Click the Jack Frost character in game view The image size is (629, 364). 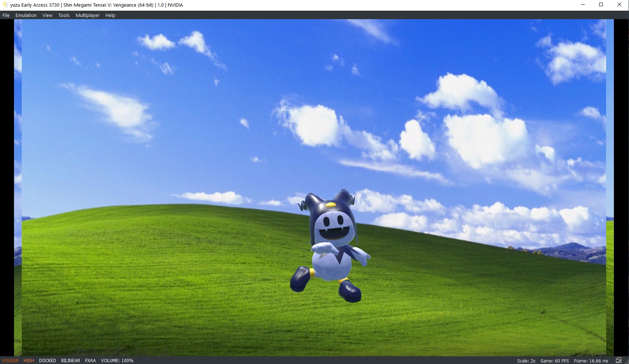tap(330, 246)
